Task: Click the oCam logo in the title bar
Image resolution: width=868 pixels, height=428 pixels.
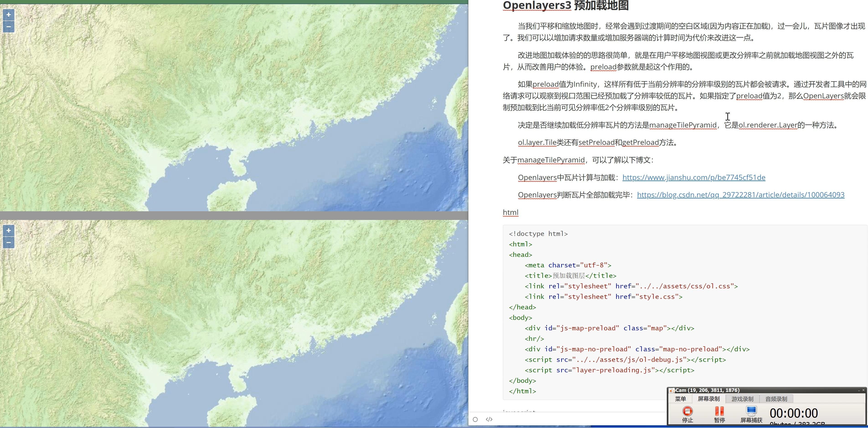Action: tap(672, 390)
